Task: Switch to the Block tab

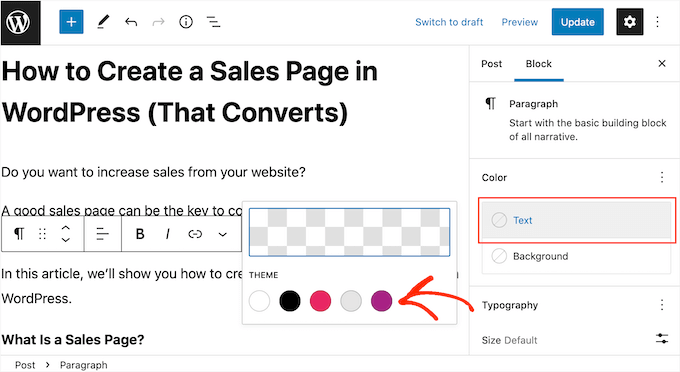Action: pyautogui.click(x=539, y=64)
